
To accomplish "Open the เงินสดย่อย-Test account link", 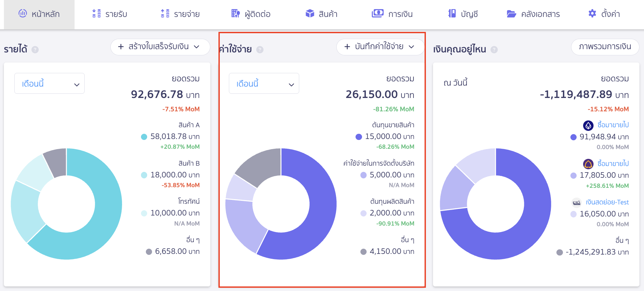I will click(x=607, y=202).
